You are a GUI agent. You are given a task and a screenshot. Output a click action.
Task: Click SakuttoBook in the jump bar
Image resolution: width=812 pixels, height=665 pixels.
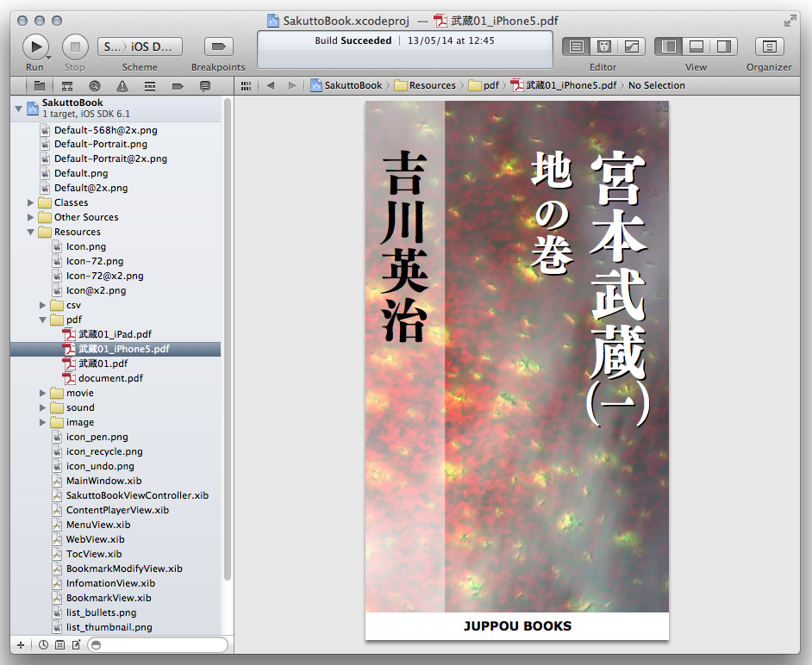[347, 85]
